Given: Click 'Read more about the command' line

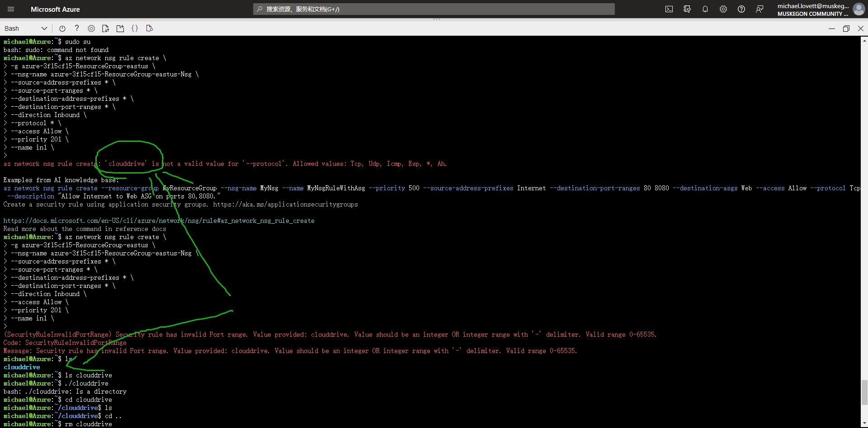Looking at the screenshot, I should pos(85,229).
